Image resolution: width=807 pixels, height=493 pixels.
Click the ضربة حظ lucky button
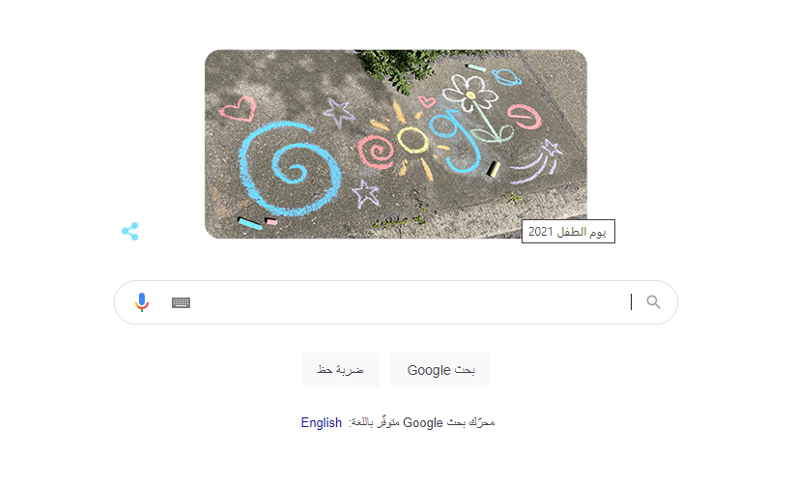tap(340, 370)
